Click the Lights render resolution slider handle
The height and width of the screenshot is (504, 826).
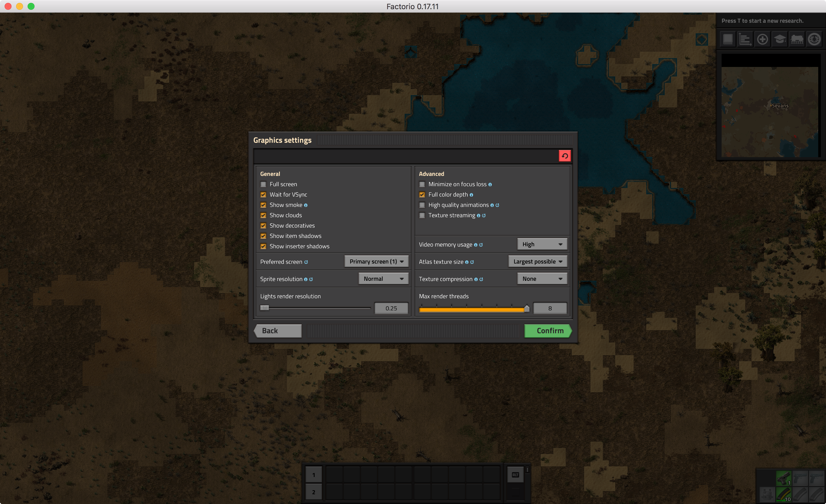click(264, 308)
